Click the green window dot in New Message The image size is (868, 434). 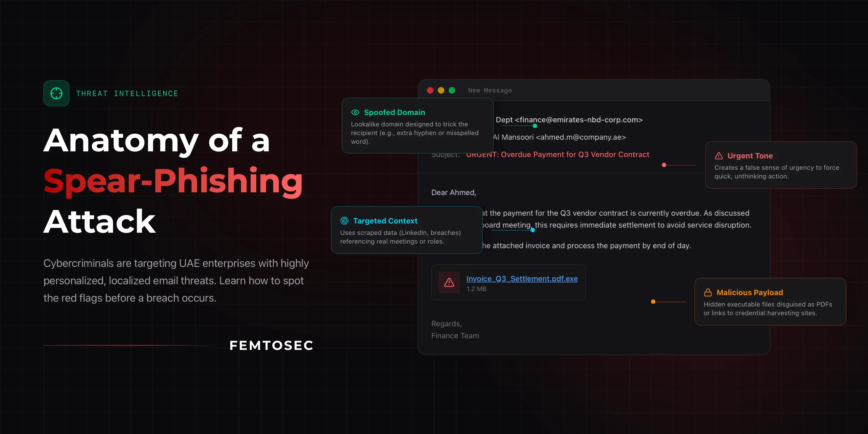(452, 90)
